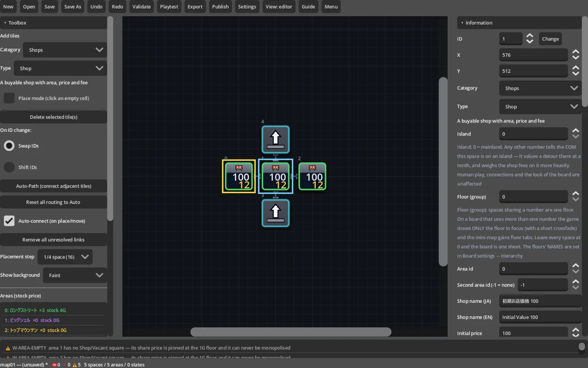Click Remove all unresolved links button
The height and width of the screenshot is (368, 588).
(53, 240)
